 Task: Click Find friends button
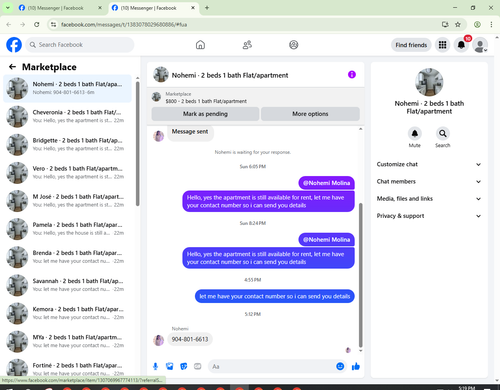point(411,45)
